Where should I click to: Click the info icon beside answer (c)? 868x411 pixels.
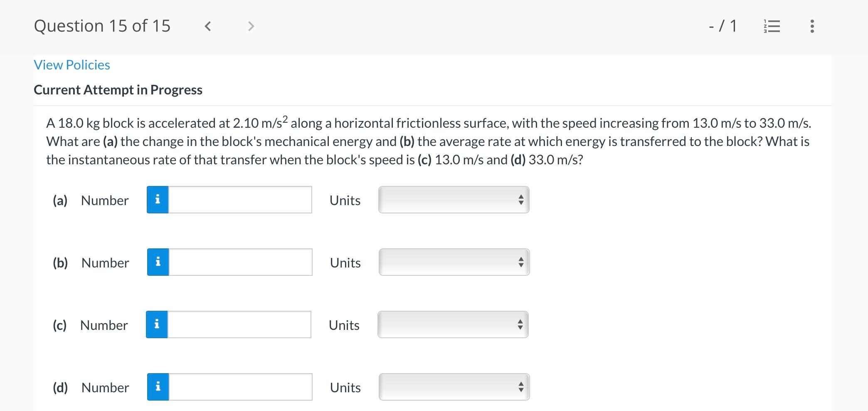(x=156, y=324)
